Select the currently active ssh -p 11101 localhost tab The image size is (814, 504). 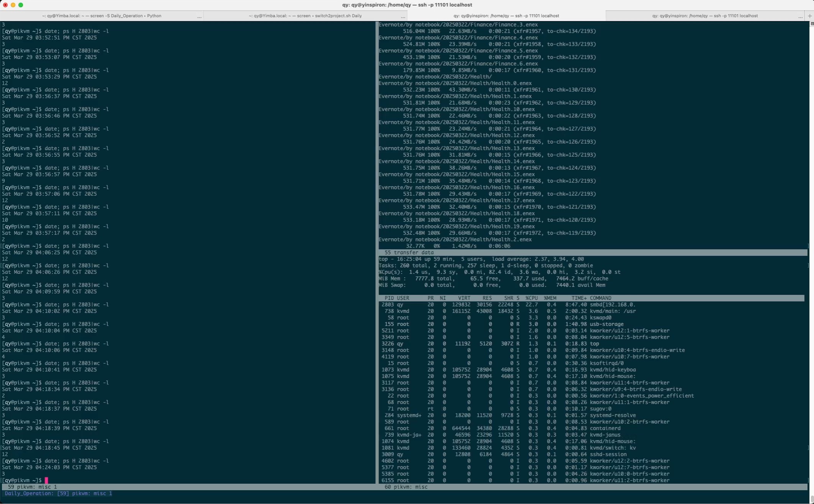pyautogui.click(x=506, y=16)
